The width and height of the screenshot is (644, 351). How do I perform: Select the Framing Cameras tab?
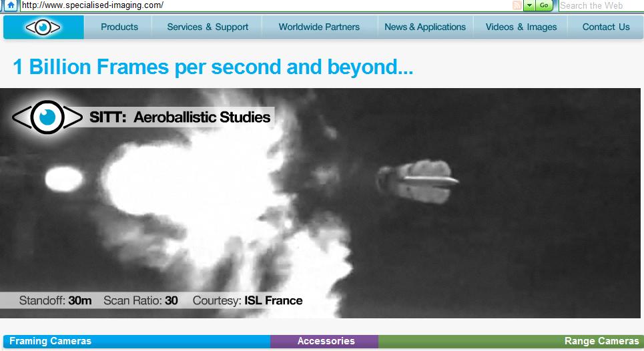51,341
